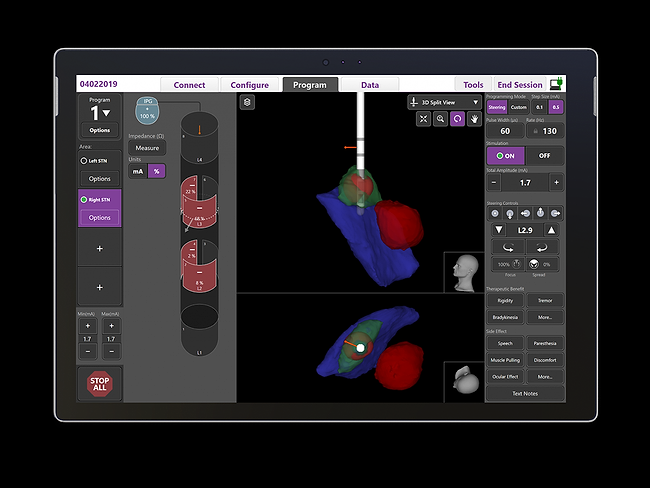Move stimulation down with the down arrow
650x488 pixels.
[x=499, y=230]
